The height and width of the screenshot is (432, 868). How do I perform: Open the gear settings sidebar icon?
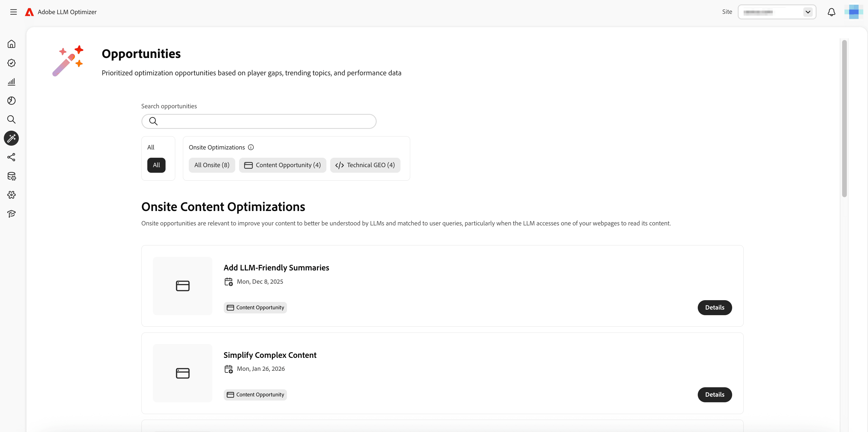[x=11, y=195]
